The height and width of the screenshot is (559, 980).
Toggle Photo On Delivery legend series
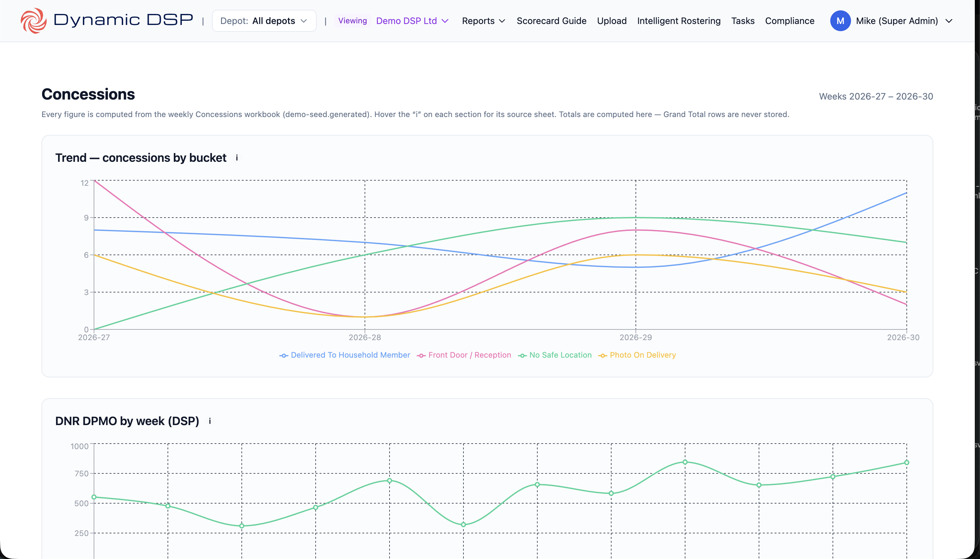(x=637, y=355)
